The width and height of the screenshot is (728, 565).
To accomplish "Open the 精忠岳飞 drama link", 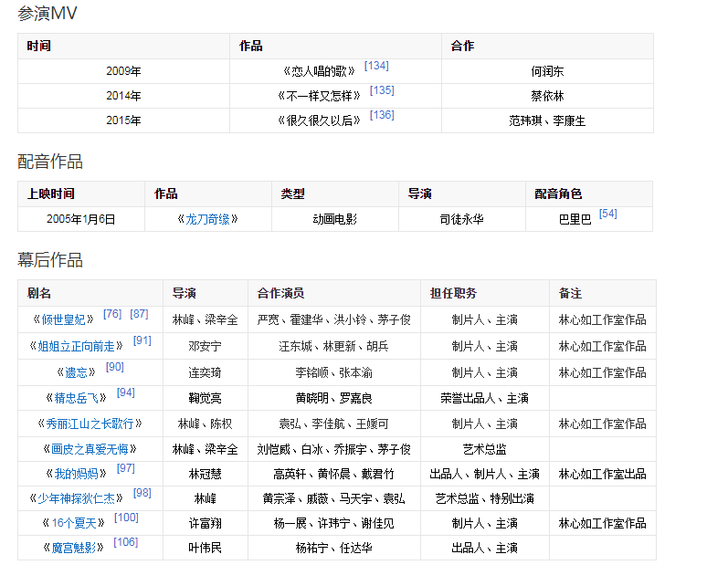I will pyautogui.click(x=76, y=398).
